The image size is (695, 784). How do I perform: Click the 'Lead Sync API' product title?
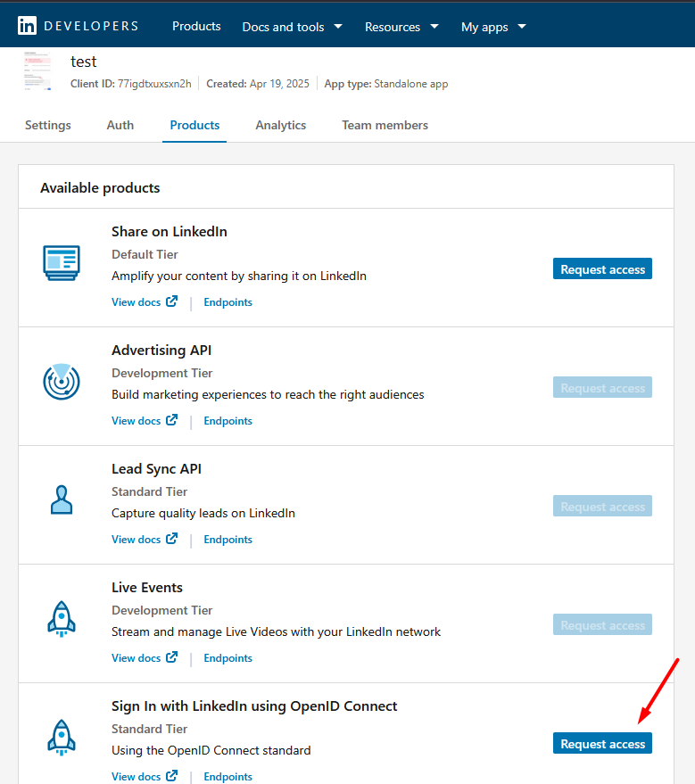pos(156,469)
